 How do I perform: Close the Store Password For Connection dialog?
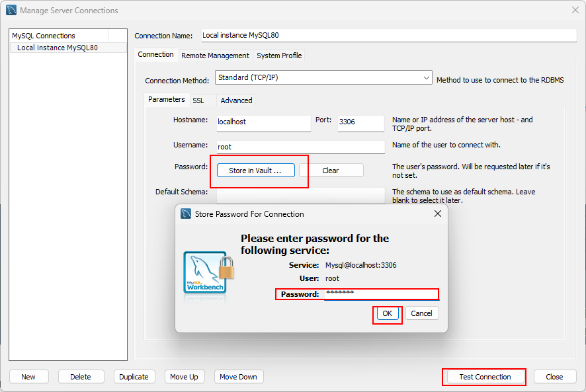438,214
